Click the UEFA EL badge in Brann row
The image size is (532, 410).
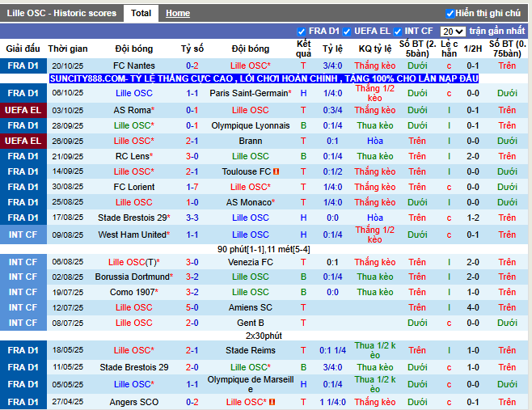pos(22,141)
